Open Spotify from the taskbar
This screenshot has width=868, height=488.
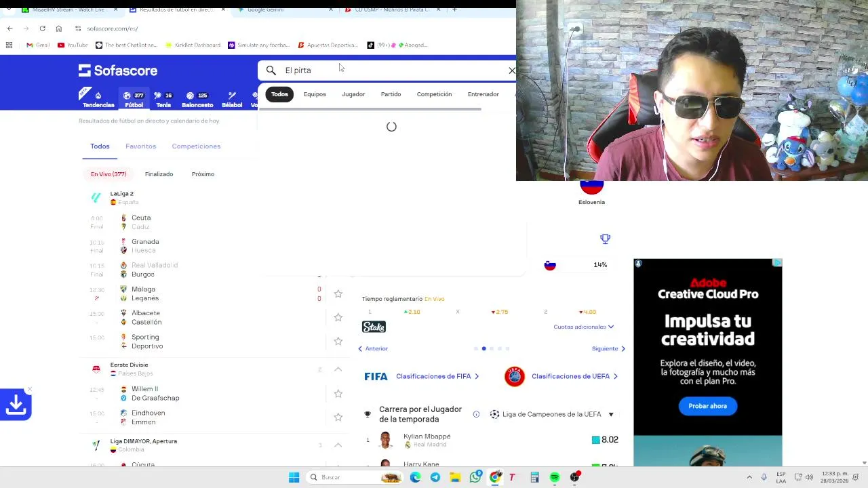click(555, 477)
